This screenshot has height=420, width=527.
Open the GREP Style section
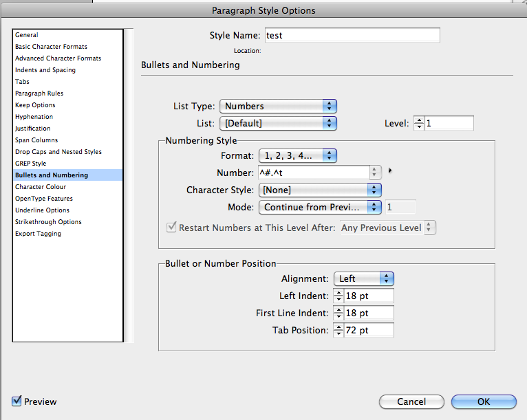click(x=31, y=164)
